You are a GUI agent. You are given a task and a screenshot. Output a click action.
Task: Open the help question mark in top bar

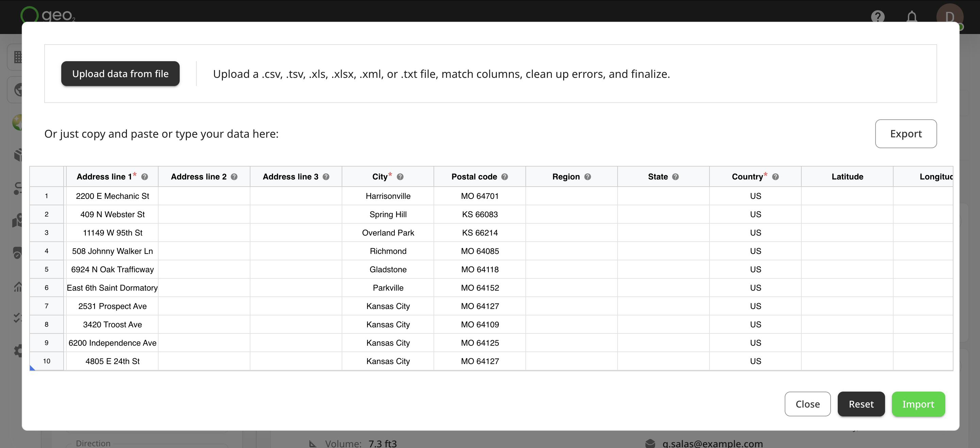(878, 17)
